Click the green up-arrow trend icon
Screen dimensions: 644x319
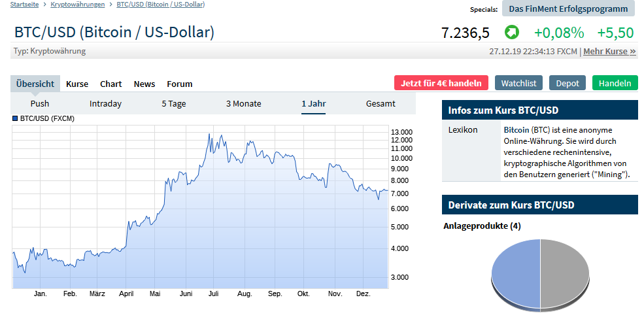511,32
